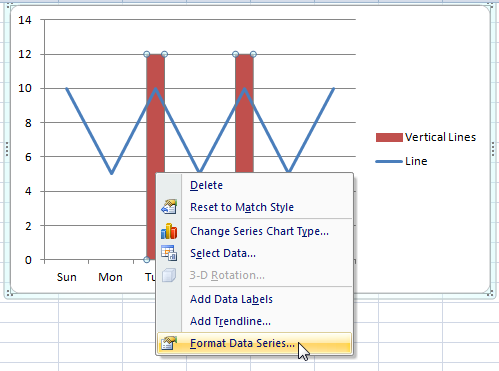This screenshot has height=371, width=499.
Task: Click the Select Data table icon
Action: (169, 253)
